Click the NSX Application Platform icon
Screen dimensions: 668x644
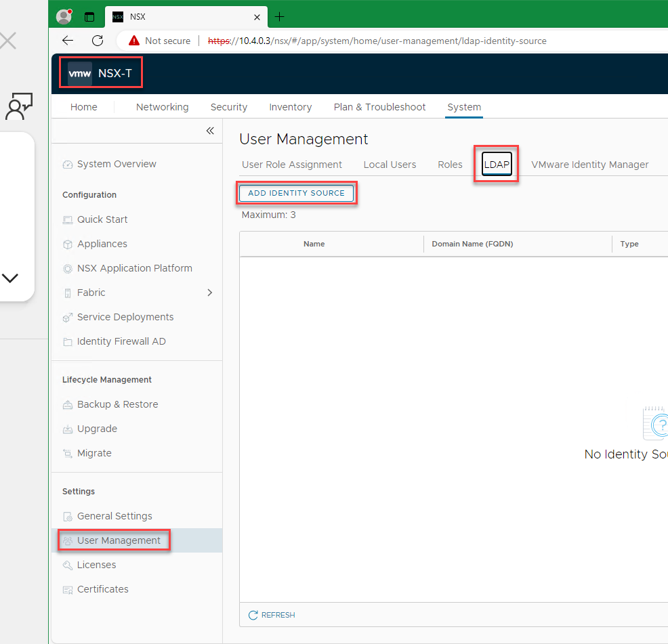(x=68, y=268)
